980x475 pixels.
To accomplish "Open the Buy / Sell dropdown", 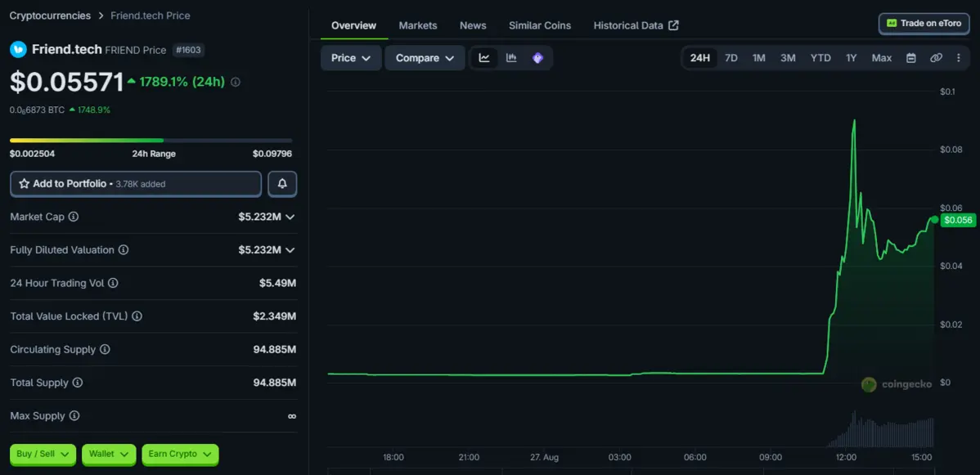I will point(43,455).
